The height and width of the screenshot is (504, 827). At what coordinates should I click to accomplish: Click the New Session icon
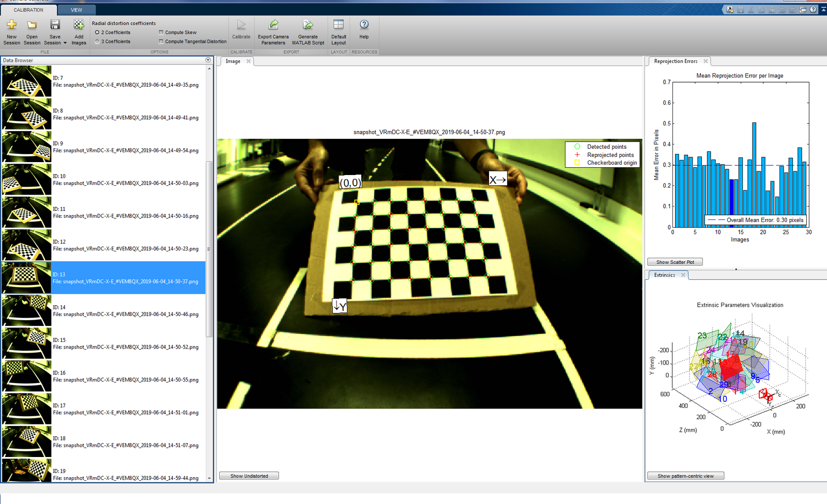pos(11,25)
